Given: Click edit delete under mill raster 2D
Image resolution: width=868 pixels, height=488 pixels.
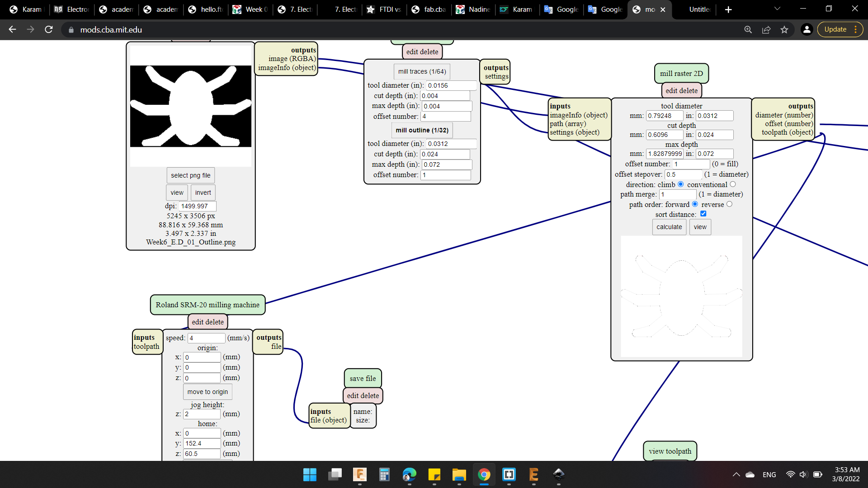Looking at the screenshot, I should tap(681, 91).
